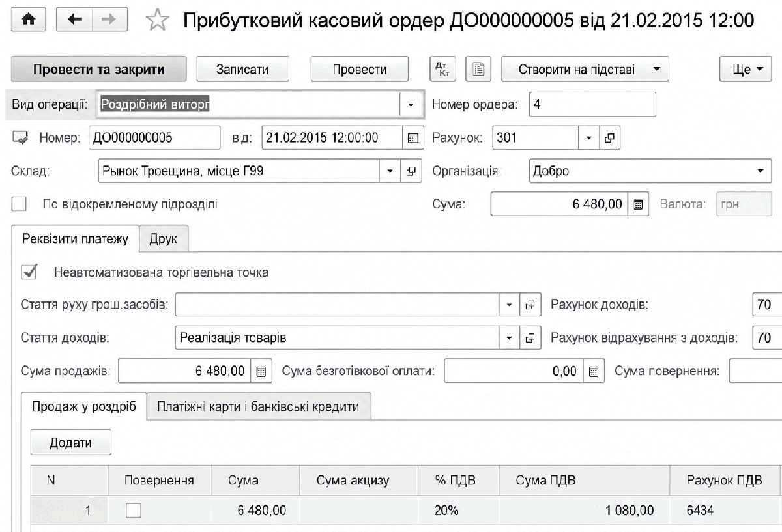Switch to Друк tab

point(164,239)
